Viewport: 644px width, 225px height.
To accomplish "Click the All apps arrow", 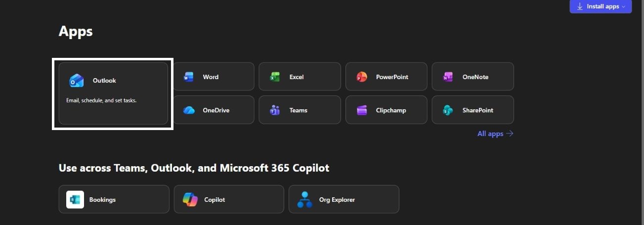I will pyautogui.click(x=510, y=134).
